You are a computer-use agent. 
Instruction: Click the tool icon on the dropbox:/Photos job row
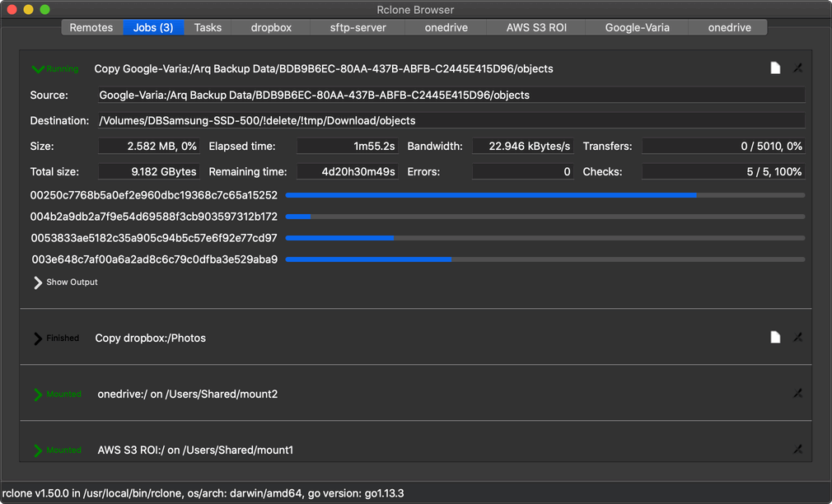[797, 338]
